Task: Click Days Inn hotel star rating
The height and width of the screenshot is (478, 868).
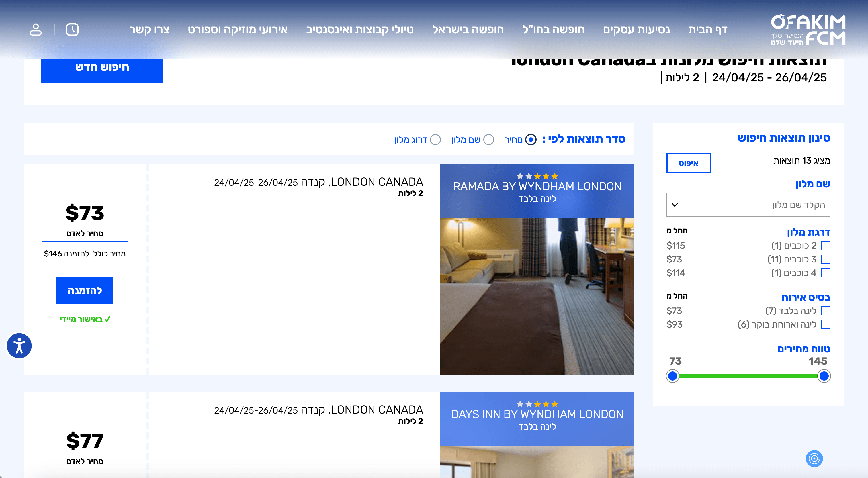Action: point(537,404)
